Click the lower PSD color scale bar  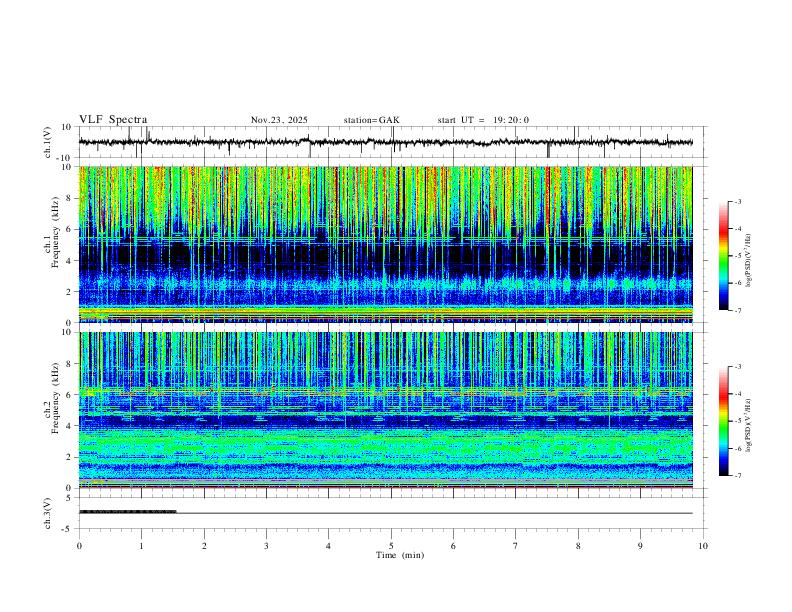pos(723,421)
